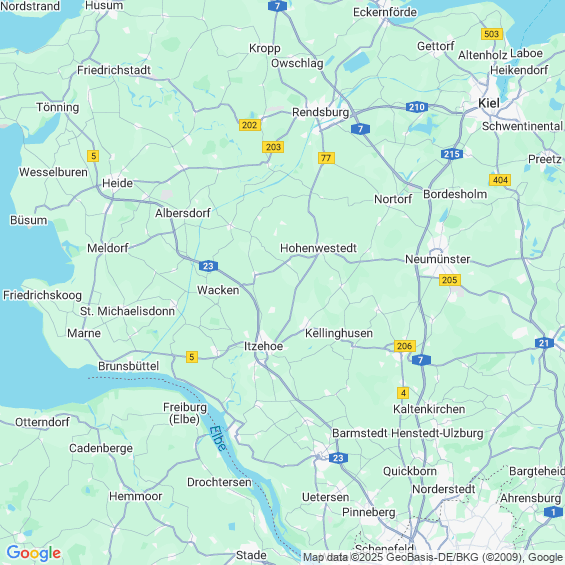Click the blue 21 highway shield

click(544, 343)
